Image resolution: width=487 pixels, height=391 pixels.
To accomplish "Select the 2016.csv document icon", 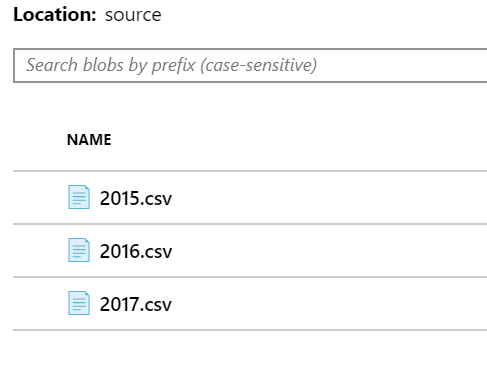I will (79, 250).
